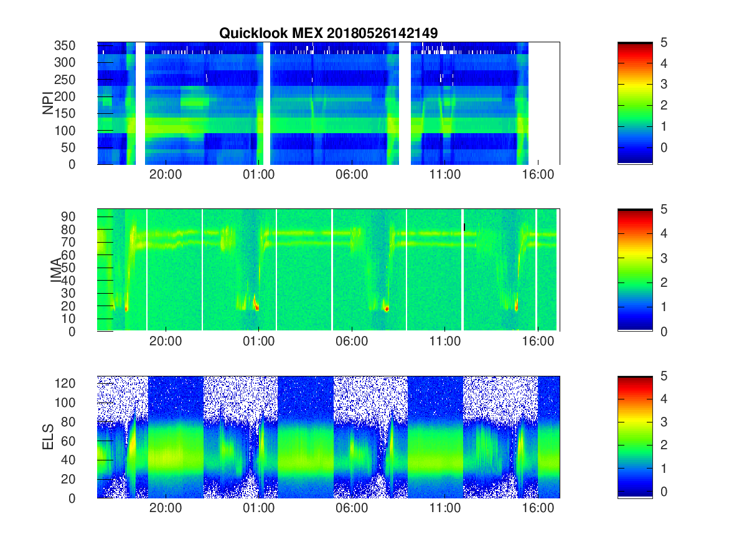Click the 20:00 time label under ELS panel
The image size is (747, 560).
click(x=166, y=508)
